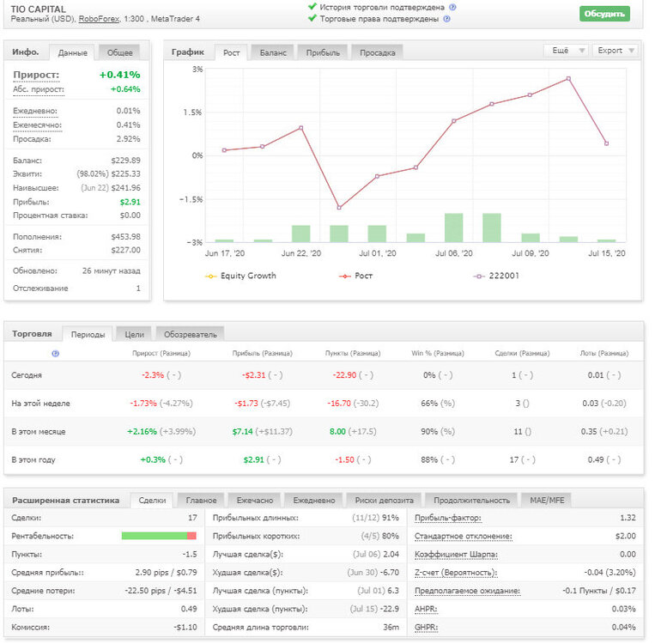Click the Прибыль-фактор label

448,518
